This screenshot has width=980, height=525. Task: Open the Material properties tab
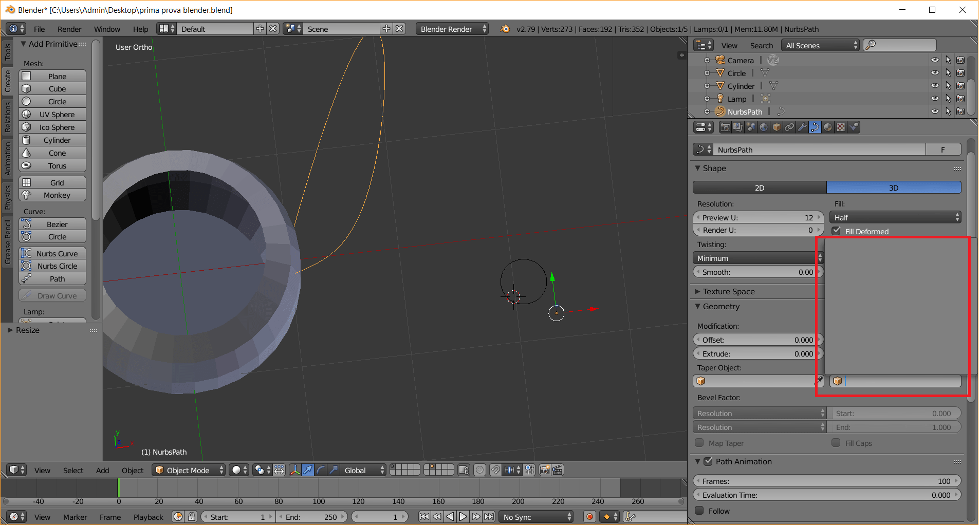tap(828, 127)
